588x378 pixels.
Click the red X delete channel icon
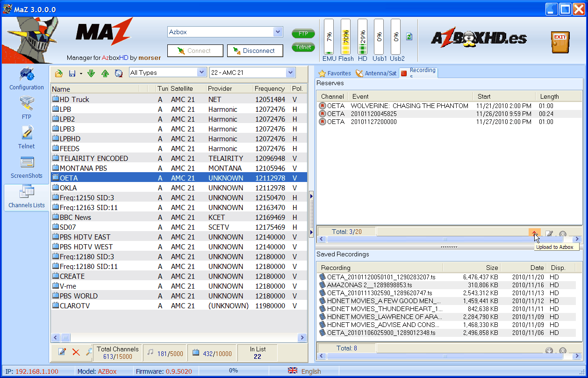(x=76, y=352)
